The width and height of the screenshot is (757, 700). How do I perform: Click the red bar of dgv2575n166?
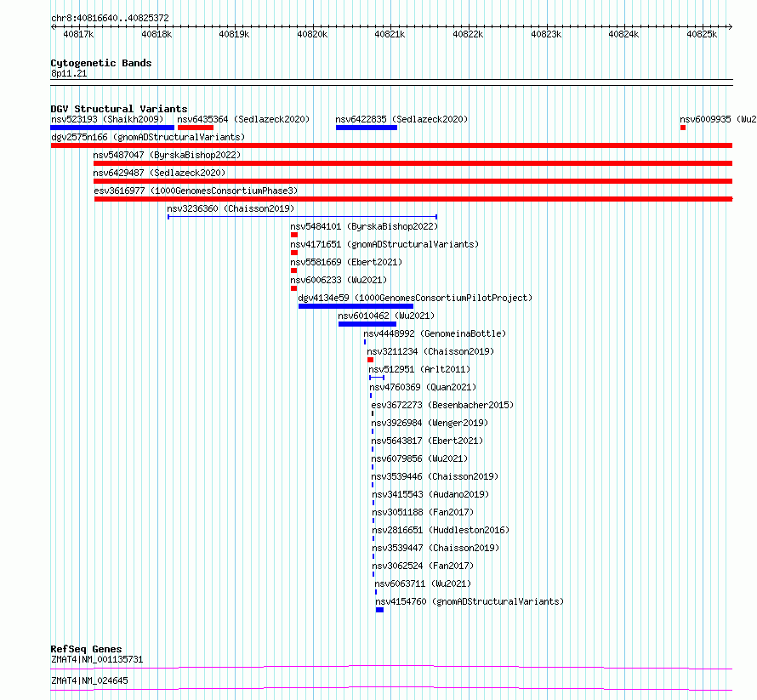[x=391, y=145]
